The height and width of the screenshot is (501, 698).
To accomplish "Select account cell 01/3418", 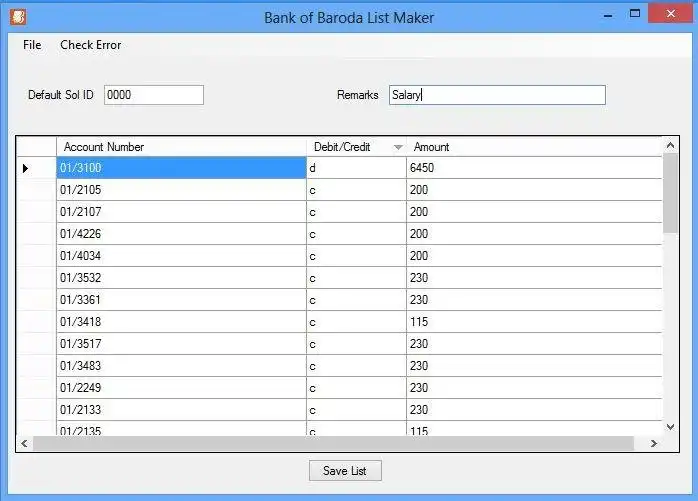I will 182,322.
